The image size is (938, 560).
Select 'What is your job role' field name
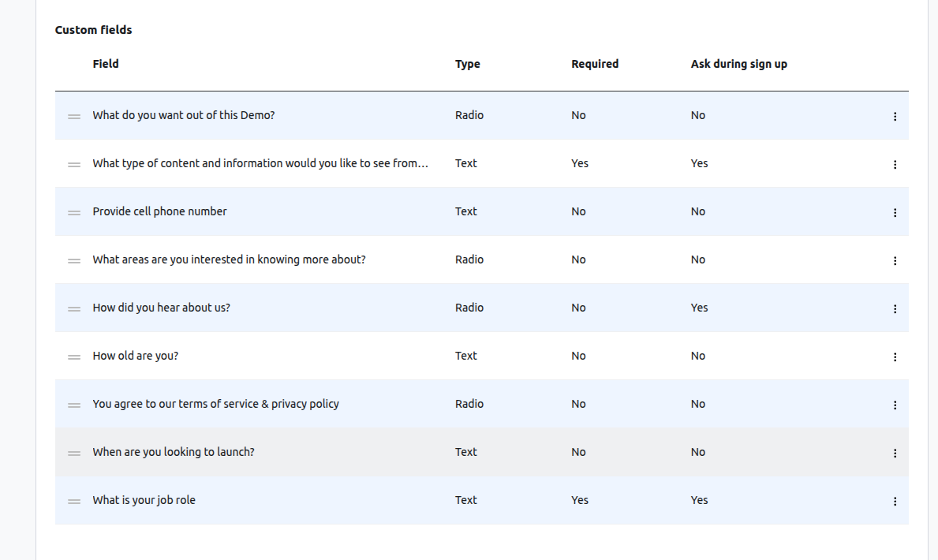click(x=144, y=500)
